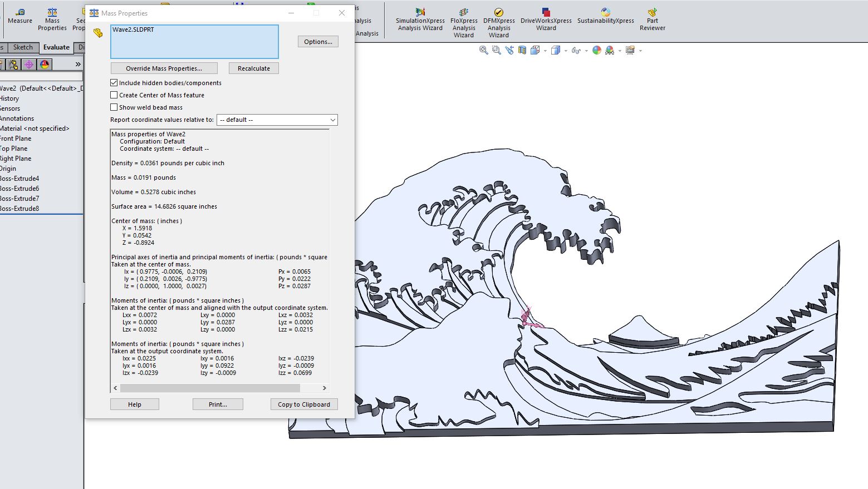
Task: Open the Measure tool
Action: [19, 16]
